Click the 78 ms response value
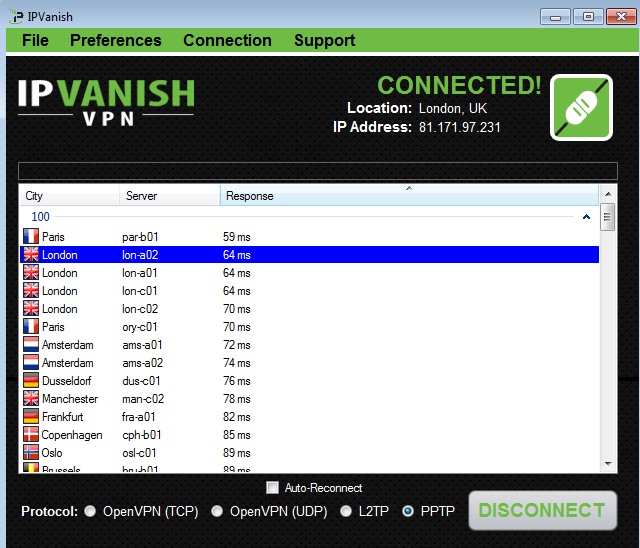The width and height of the screenshot is (640, 548). 237,398
